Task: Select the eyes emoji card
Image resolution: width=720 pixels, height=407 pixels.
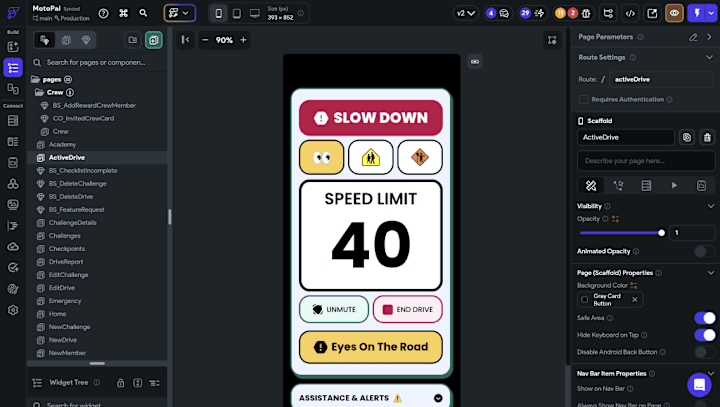Action: (321, 158)
